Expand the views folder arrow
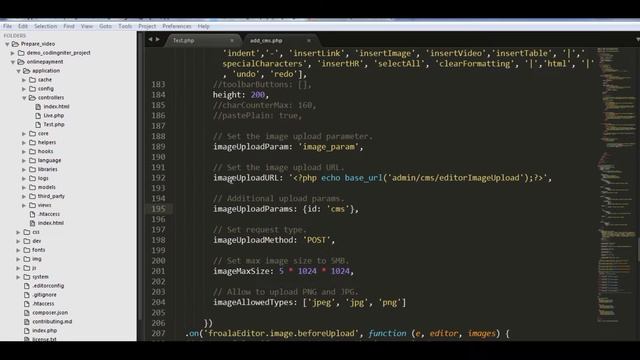The image size is (640, 360). [24, 205]
